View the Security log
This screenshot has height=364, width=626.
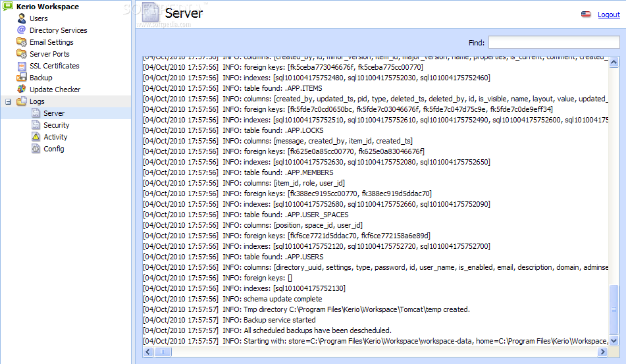tap(57, 125)
